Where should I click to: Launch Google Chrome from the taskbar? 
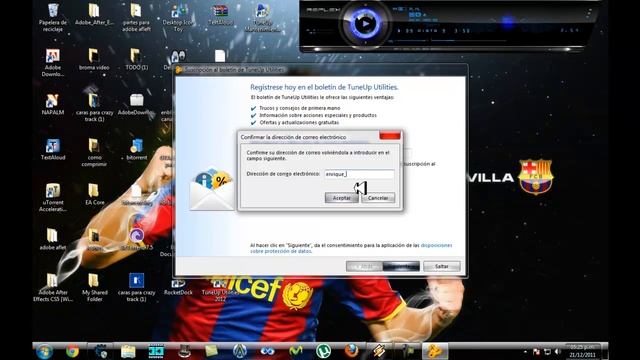tap(72, 351)
